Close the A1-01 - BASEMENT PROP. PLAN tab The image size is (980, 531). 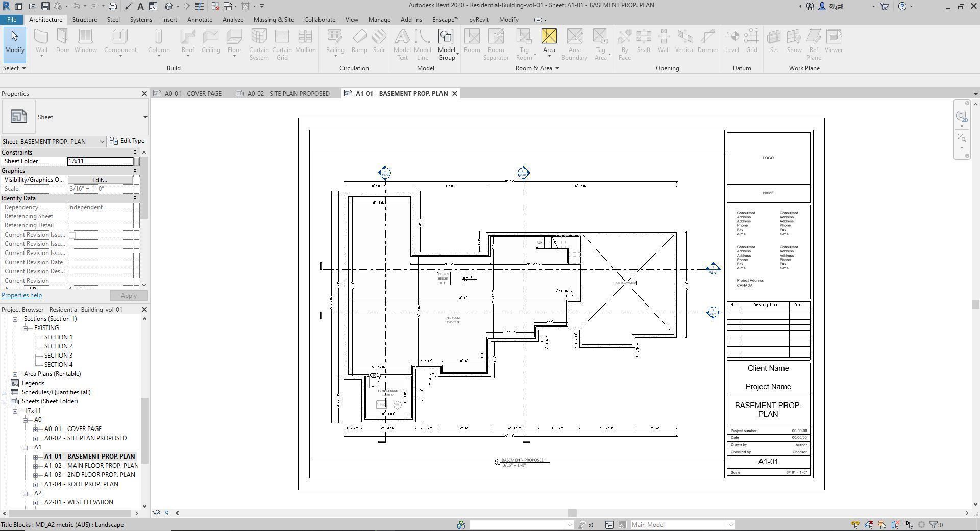454,94
